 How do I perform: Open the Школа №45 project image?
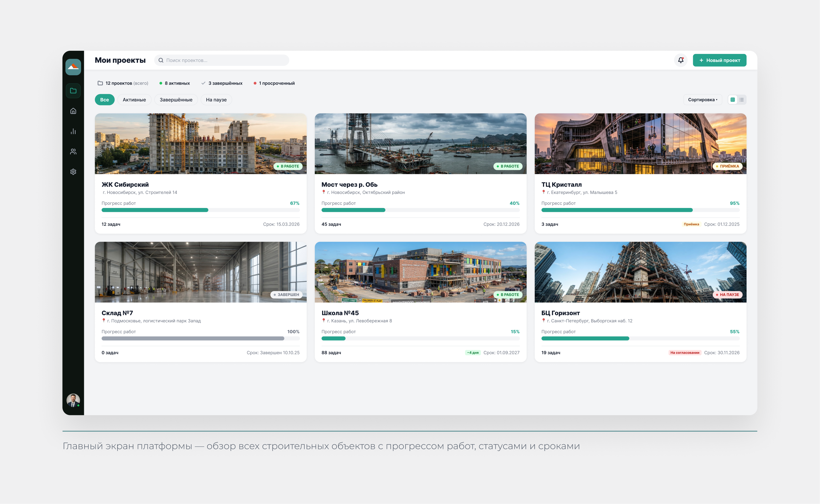(x=420, y=272)
